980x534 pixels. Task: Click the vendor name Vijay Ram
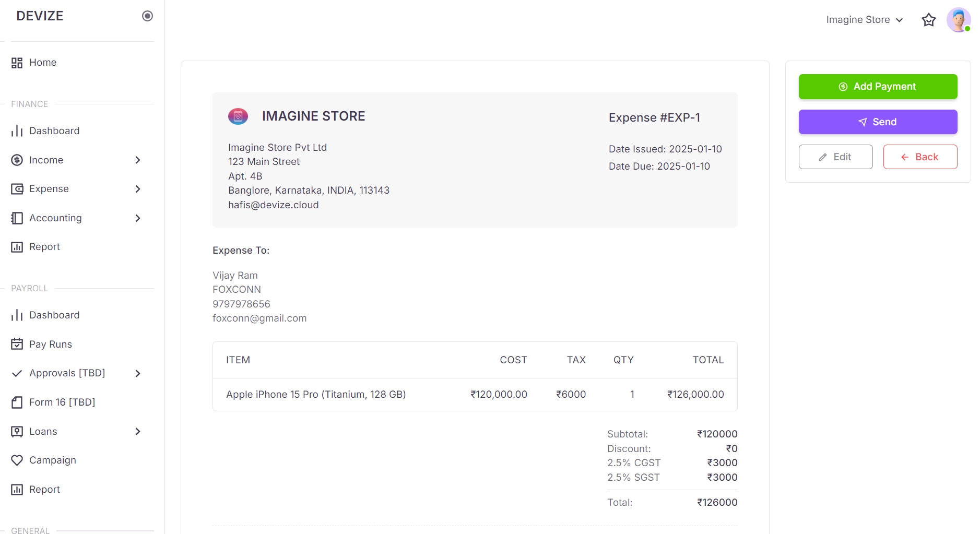click(235, 276)
